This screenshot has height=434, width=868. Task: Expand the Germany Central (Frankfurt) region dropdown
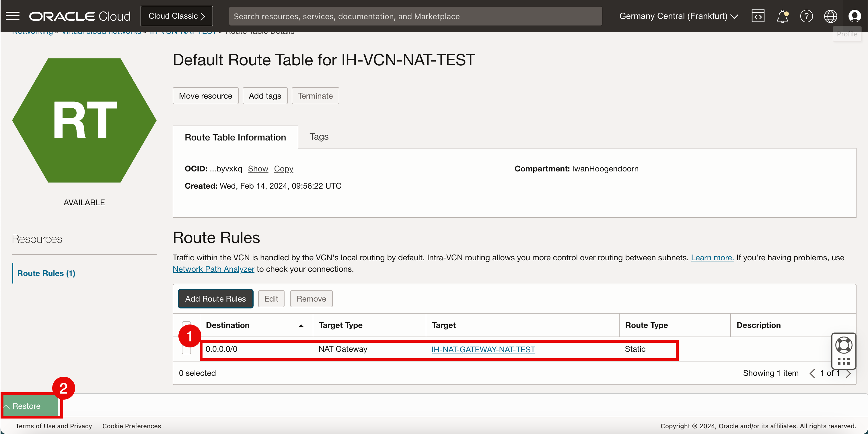point(679,16)
